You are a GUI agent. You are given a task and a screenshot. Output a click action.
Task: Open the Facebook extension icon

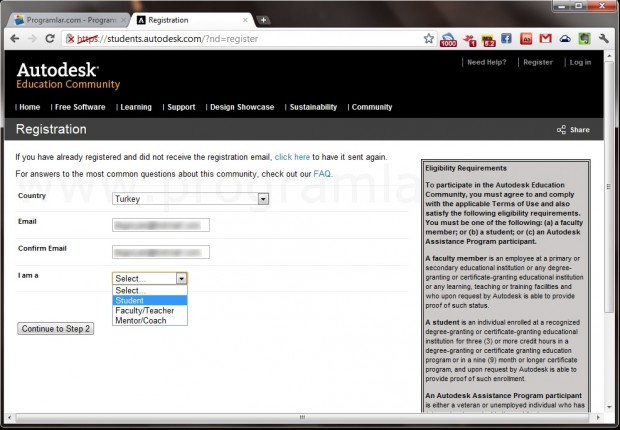(506, 38)
